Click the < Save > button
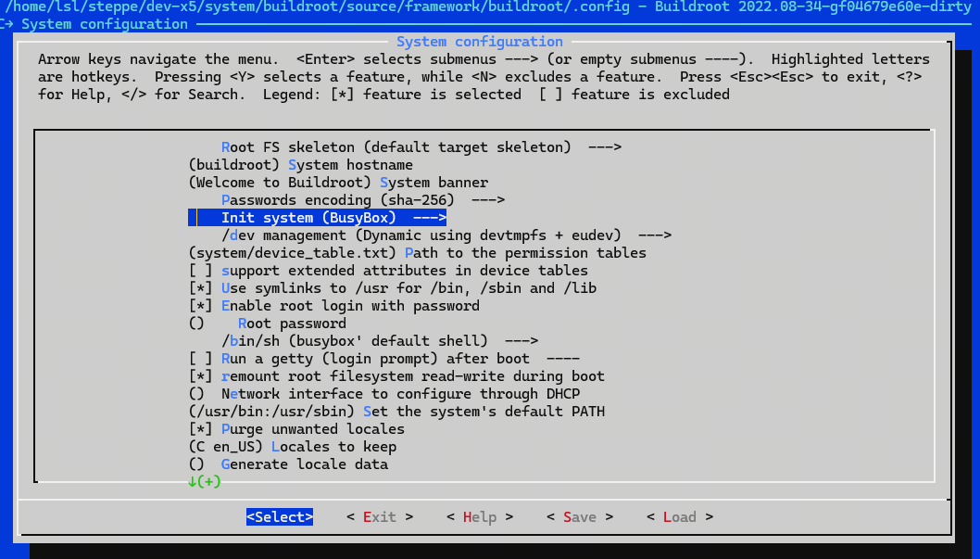Viewport: 980px width, 559px height. (x=580, y=517)
